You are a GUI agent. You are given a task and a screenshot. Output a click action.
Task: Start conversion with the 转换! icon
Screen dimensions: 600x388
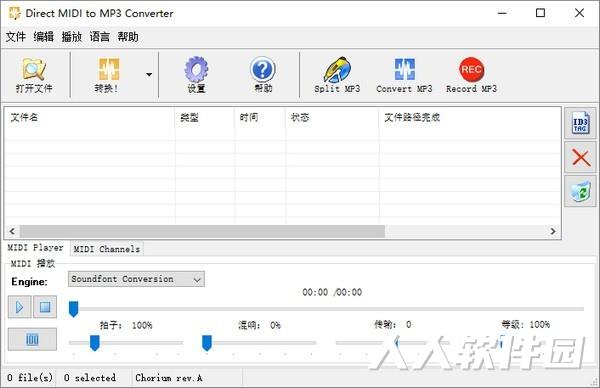[x=108, y=75]
